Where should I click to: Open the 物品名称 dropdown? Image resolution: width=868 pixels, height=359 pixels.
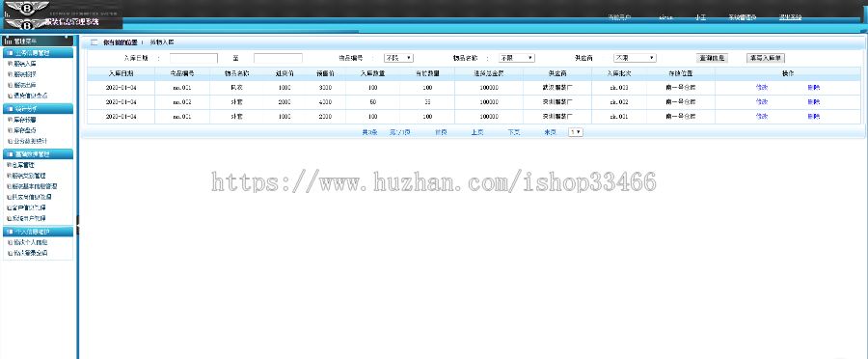coord(516,58)
